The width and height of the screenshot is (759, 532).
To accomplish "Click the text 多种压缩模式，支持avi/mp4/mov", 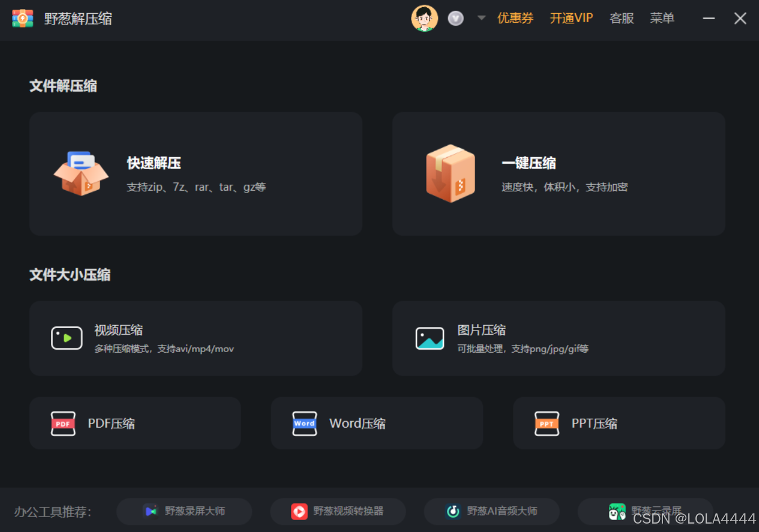I will [x=164, y=348].
